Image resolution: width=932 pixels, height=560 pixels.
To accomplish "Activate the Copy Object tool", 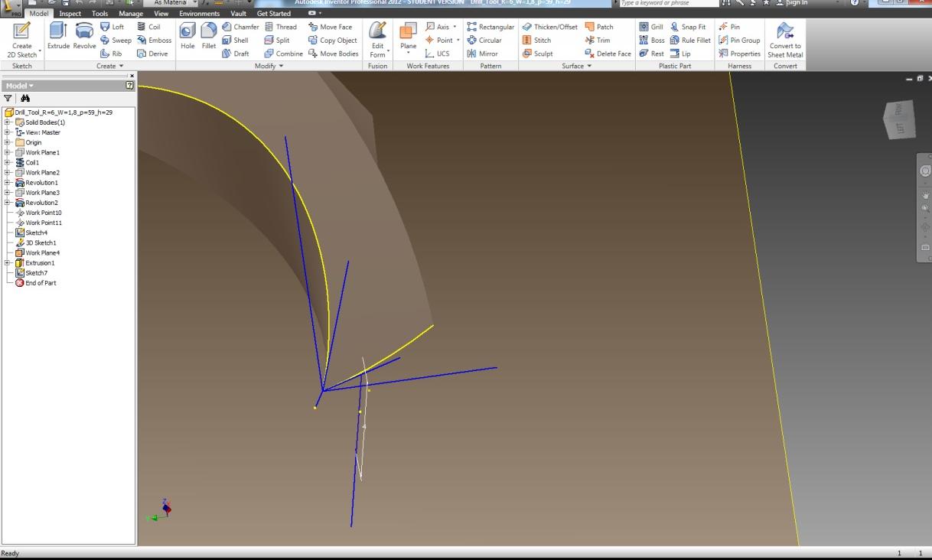I will coord(333,40).
